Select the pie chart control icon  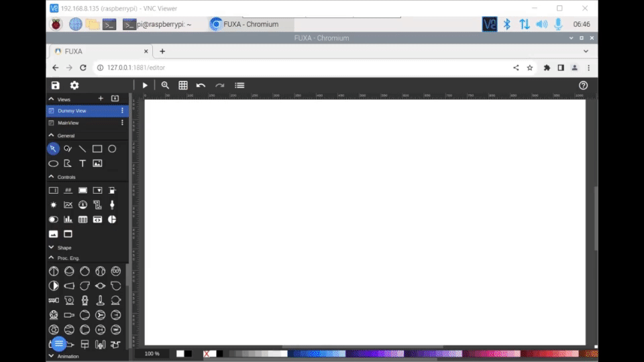112,219
